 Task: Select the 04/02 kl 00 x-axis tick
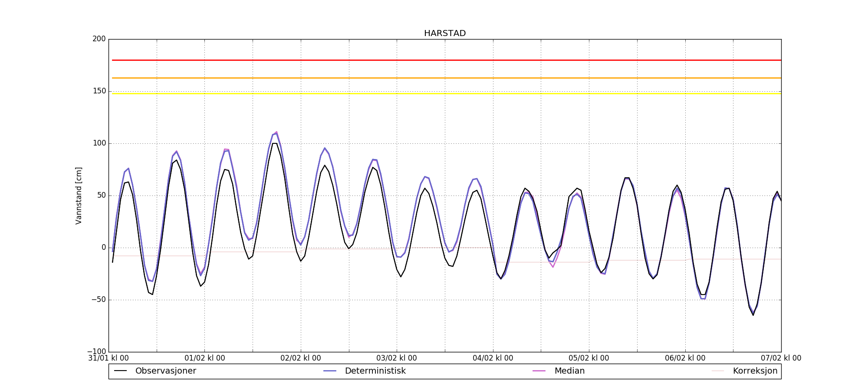pos(493,358)
